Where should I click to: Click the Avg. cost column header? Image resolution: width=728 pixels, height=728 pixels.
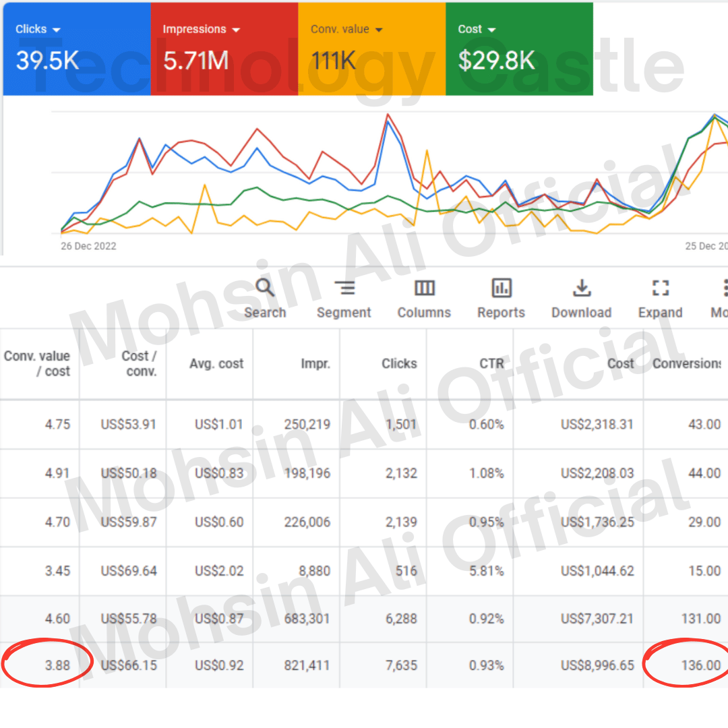(x=216, y=363)
